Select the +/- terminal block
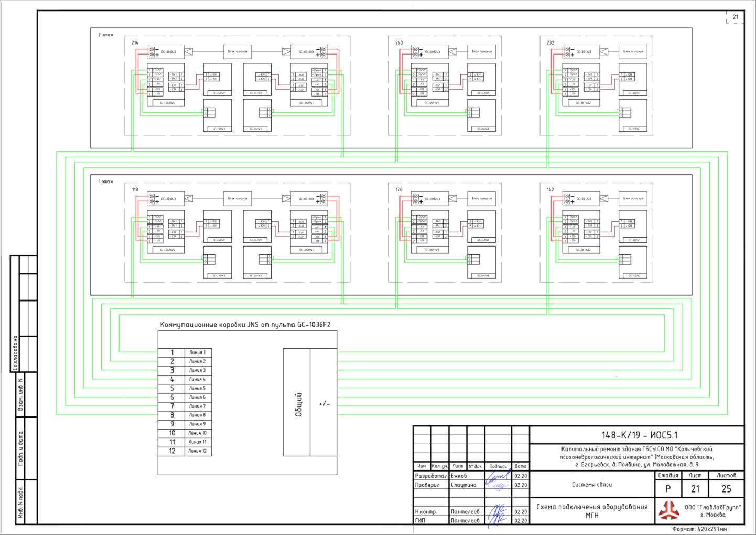This screenshot has height=535, width=756. coord(323,402)
